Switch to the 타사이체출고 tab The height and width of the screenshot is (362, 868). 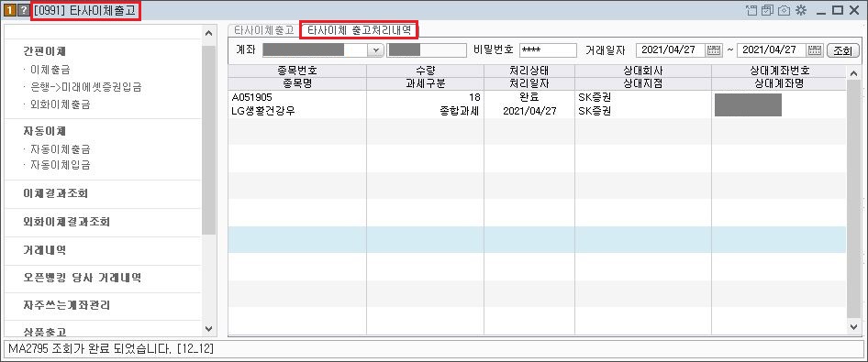pyautogui.click(x=264, y=30)
